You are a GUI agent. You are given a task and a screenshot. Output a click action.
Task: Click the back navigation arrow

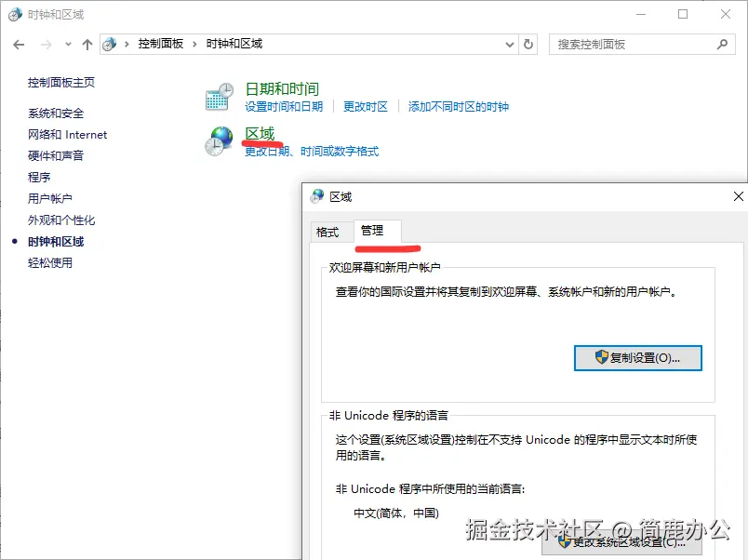coord(19,43)
